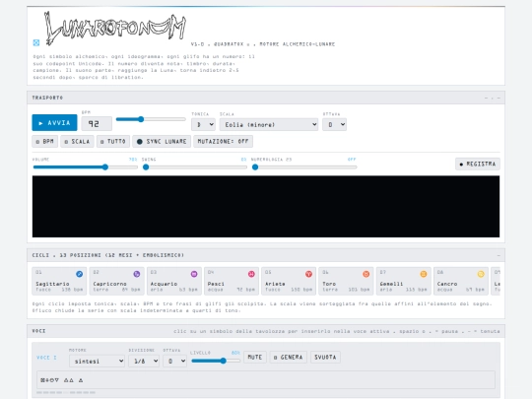Click the BPM value field showing 92
Image resolution: width=532 pixels, height=399 pixels.
tap(97, 124)
